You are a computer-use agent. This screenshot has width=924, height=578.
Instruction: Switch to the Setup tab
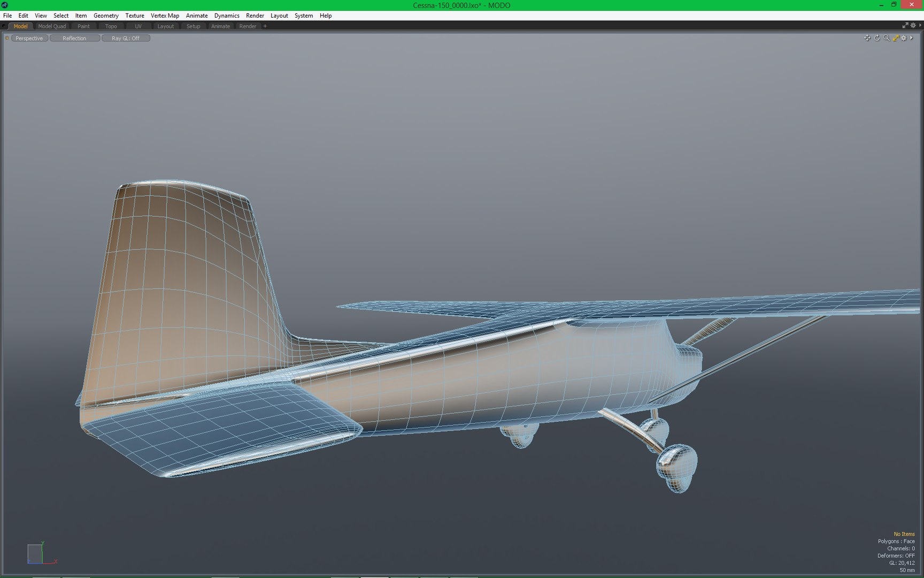pyautogui.click(x=193, y=26)
